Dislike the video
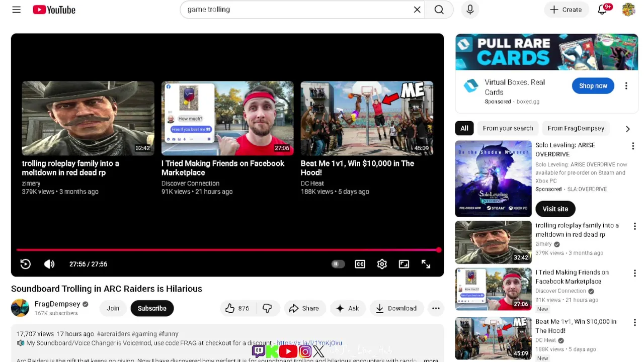 click(267, 308)
